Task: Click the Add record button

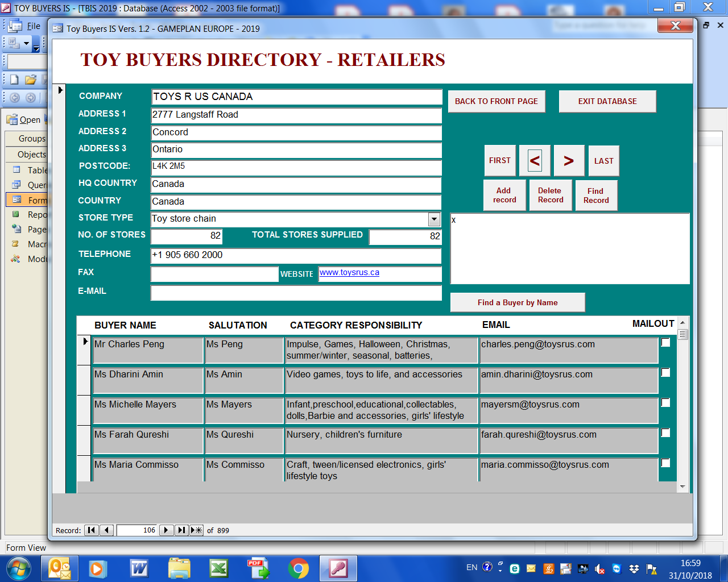Action: tap(504, 196)
